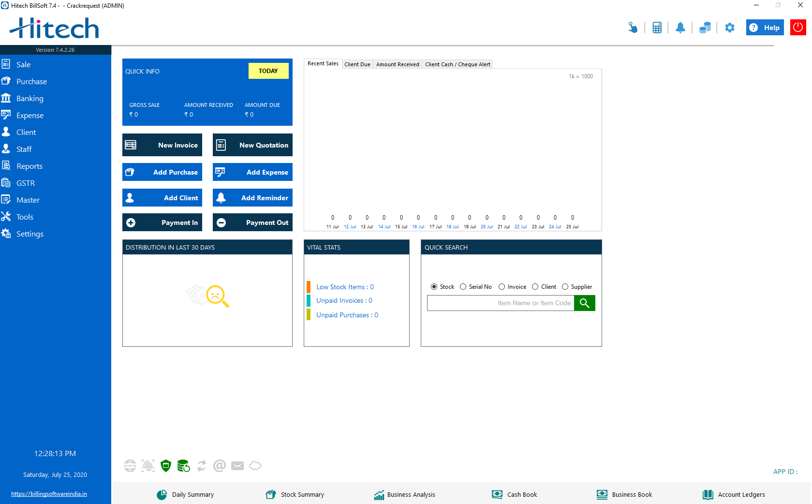Open Stock Summary box icon
This screenshot has height=504, width=812.
(x=270, y=495)
